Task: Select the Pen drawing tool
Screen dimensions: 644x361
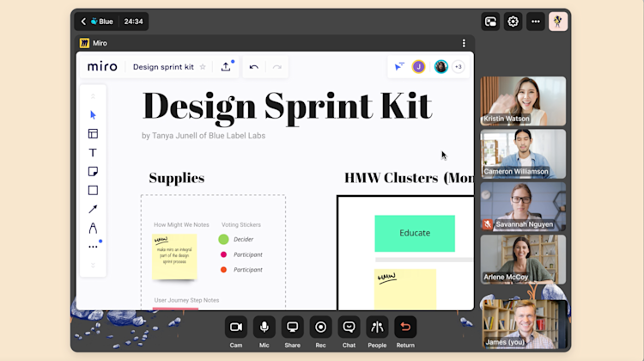Action: 93,228
